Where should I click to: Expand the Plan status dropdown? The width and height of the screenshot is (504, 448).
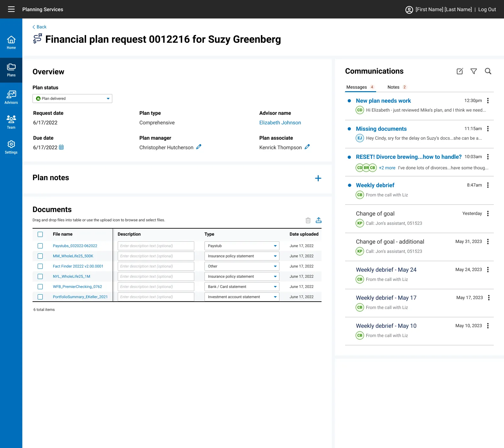pos(72,99)
